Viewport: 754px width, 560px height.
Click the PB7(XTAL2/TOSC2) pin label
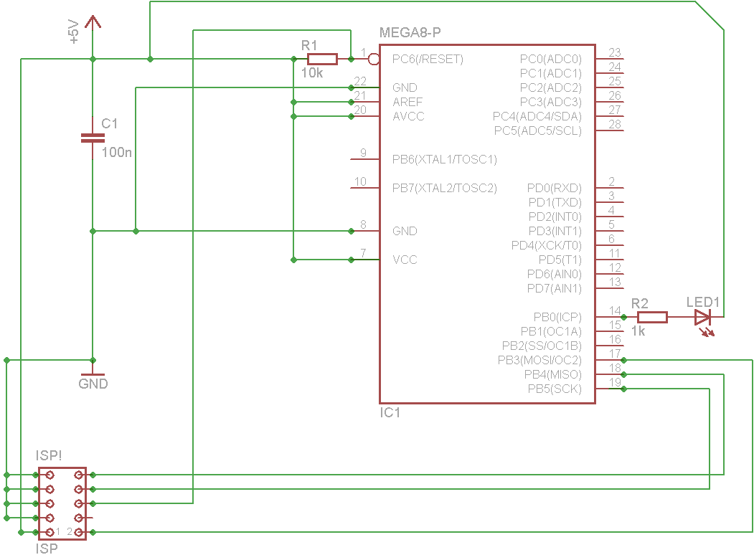(x=444, y=188)
